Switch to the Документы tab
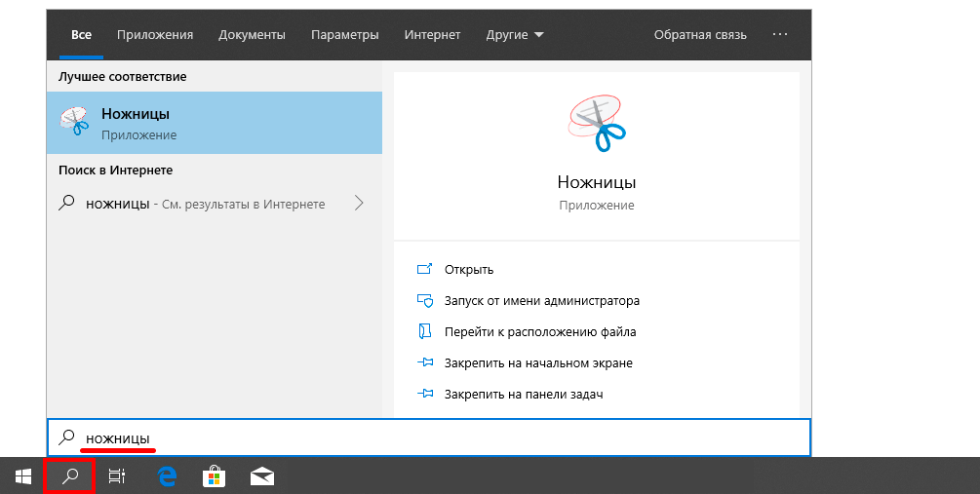The height and width of the screenshot is (494, 980). [x=252, y=35]
